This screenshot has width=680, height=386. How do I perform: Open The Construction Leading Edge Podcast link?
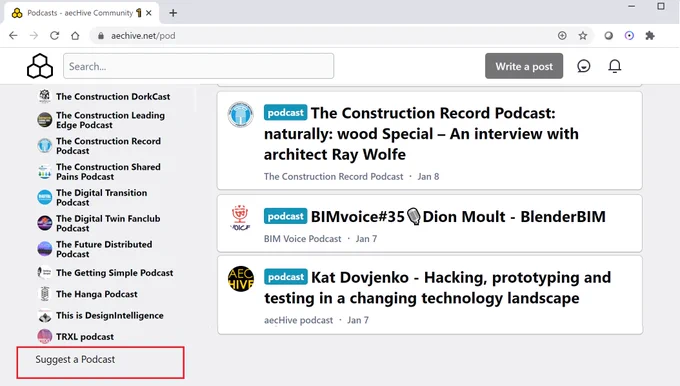click(110, 120)
